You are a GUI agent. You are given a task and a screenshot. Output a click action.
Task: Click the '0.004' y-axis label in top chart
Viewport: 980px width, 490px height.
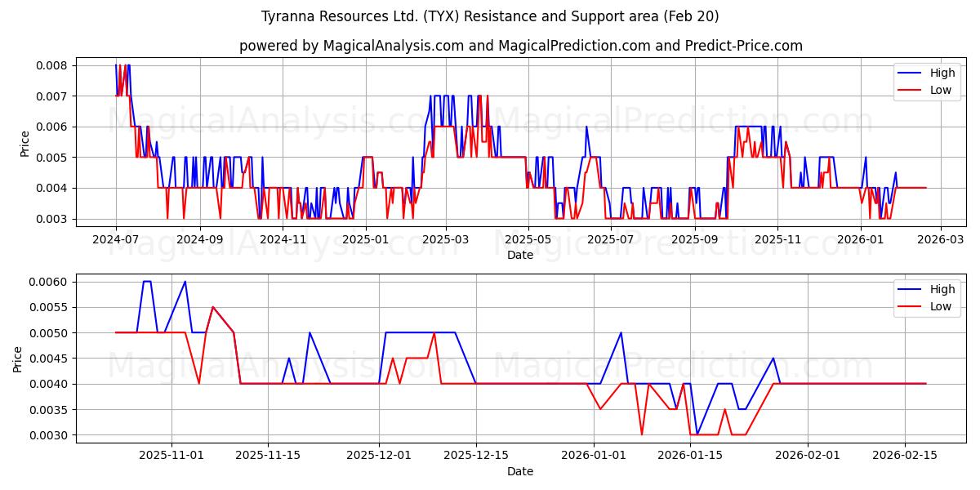[x=53, y=188]
